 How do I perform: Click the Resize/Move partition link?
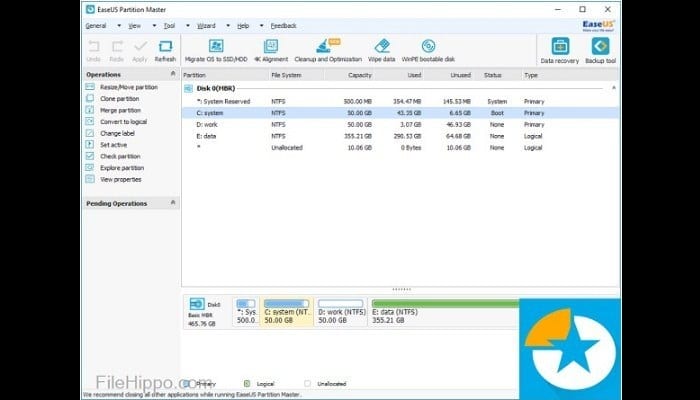coord(129,87)
